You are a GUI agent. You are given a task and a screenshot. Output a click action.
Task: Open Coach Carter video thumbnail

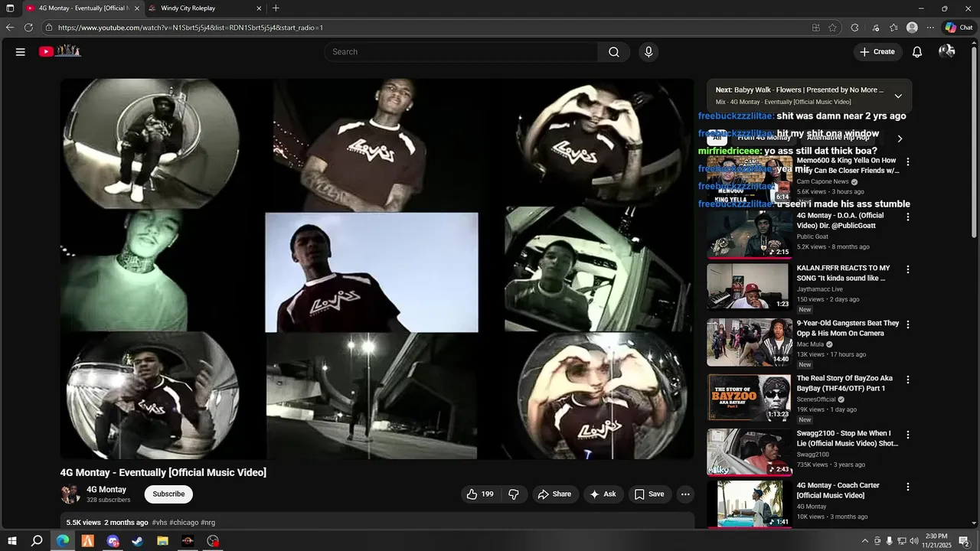(x=750, y=504)
